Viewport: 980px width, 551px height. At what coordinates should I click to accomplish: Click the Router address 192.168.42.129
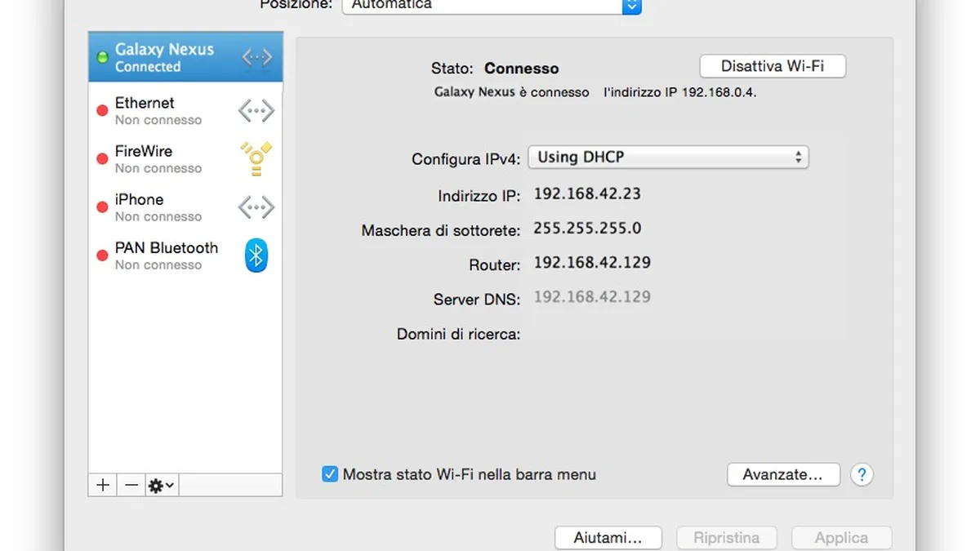coord(592,263)
